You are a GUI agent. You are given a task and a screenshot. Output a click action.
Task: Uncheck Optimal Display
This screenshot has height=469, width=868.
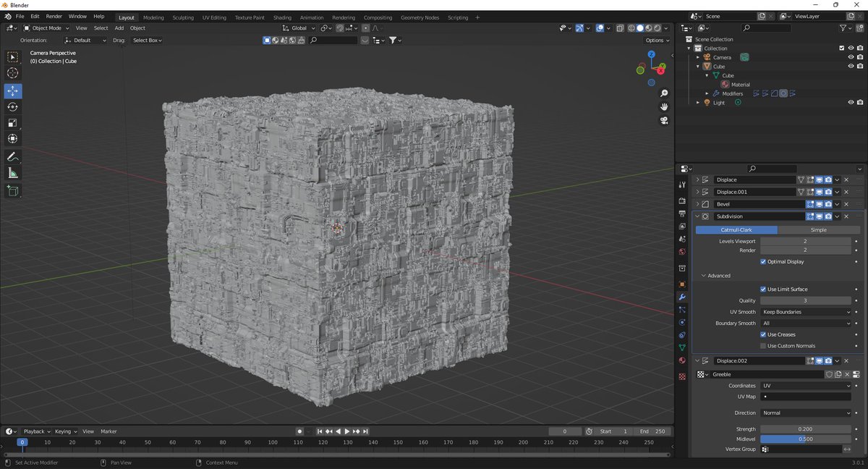[763, 262]
